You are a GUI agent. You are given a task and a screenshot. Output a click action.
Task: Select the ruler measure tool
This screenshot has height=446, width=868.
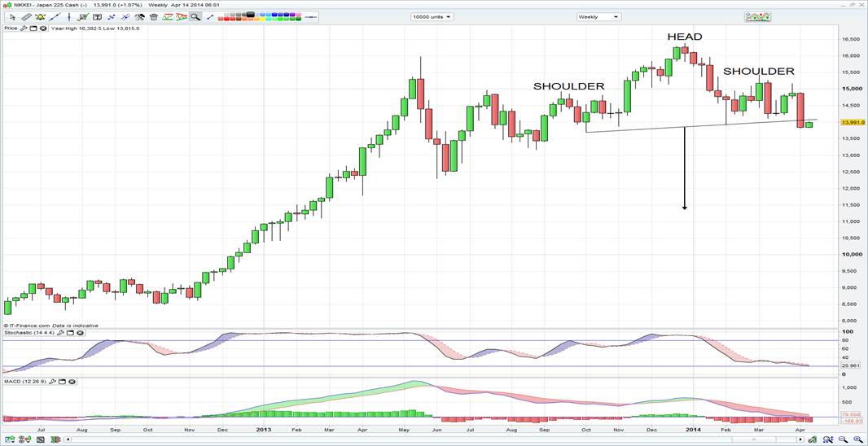click(27, 17)
